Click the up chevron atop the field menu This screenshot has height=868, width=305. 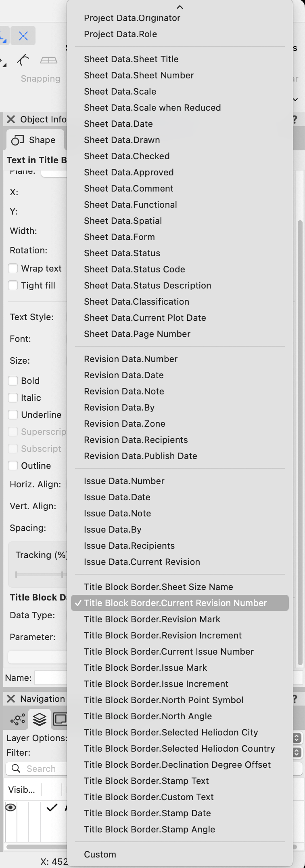(x=180, y=7)
